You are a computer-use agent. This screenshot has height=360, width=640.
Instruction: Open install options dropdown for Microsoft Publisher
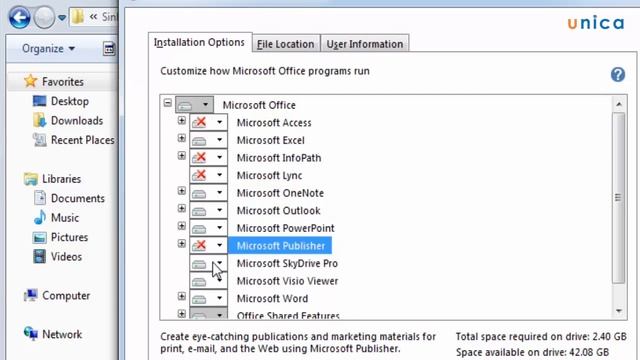[208, 246]
